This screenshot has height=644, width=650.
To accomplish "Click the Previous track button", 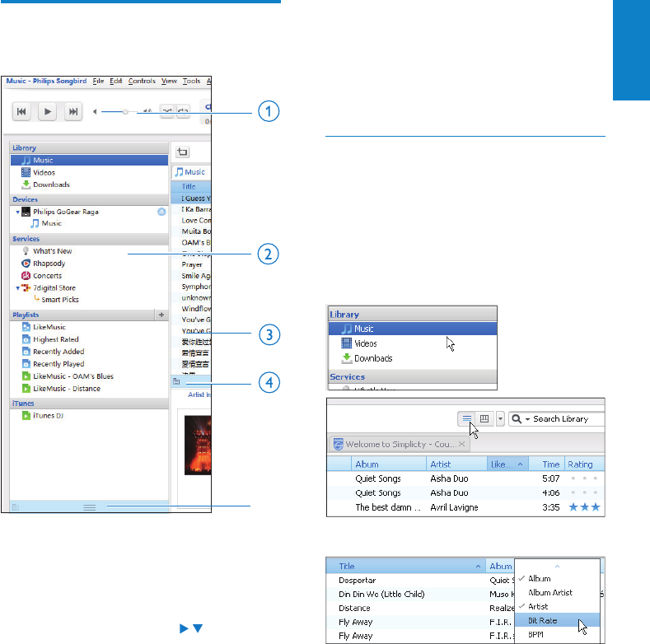I will (x=21, y=111).
